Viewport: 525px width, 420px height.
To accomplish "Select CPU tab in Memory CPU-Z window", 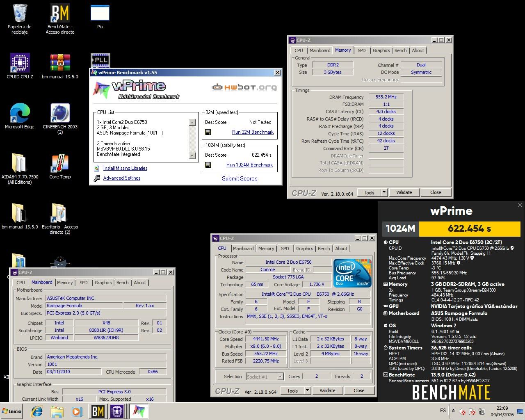I will tap(299, 50).
